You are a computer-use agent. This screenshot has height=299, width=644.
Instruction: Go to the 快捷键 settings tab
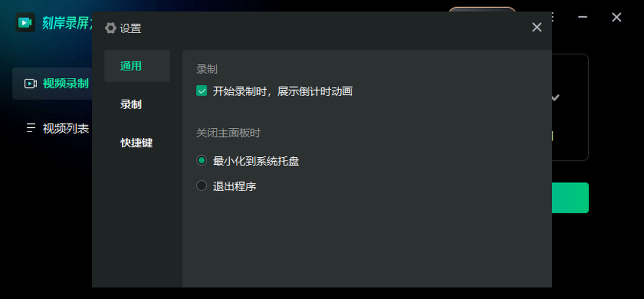tap(136, 143)
